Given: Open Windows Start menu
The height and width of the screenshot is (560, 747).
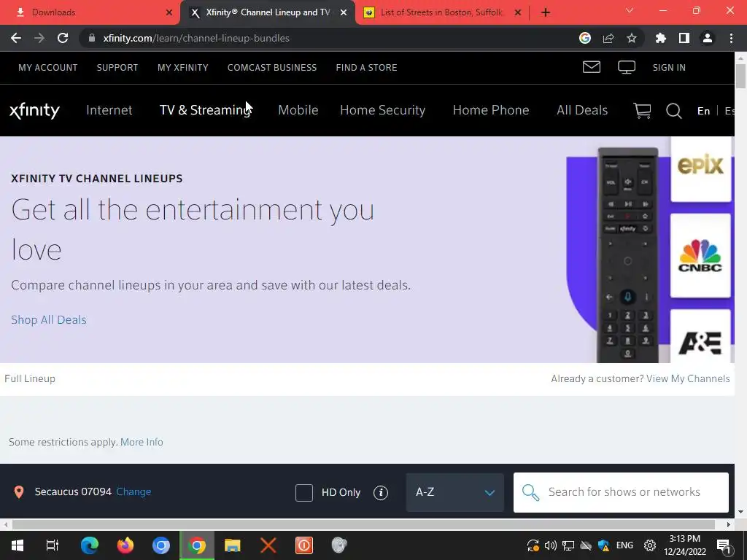Looking at the screenshot, I should tap(18, 545).
